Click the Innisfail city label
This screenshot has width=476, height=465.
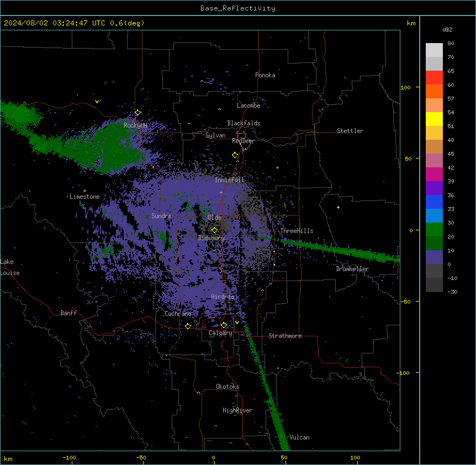(229, 180)
